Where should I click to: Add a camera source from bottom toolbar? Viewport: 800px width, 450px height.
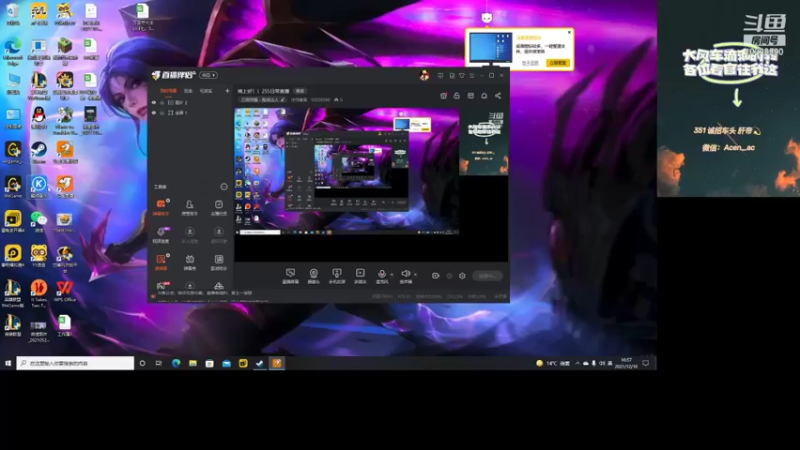313,276
